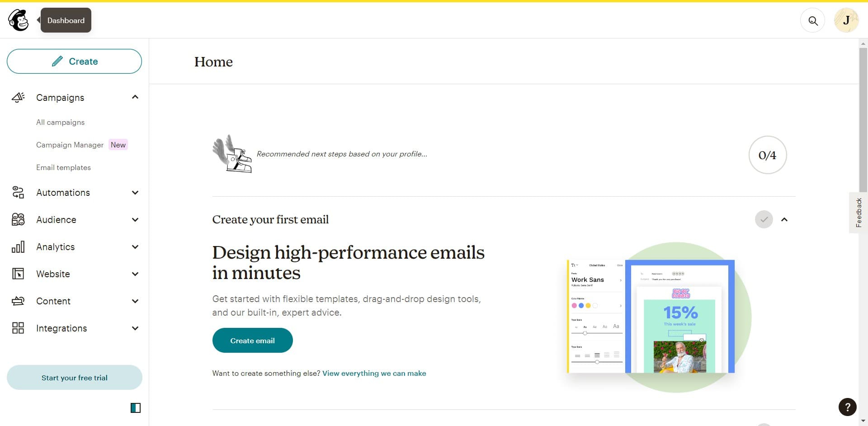This screenshot has height=426, width=868.
Task: Toggle the sidebar collapse control at bottom
Action: (135, 408)
